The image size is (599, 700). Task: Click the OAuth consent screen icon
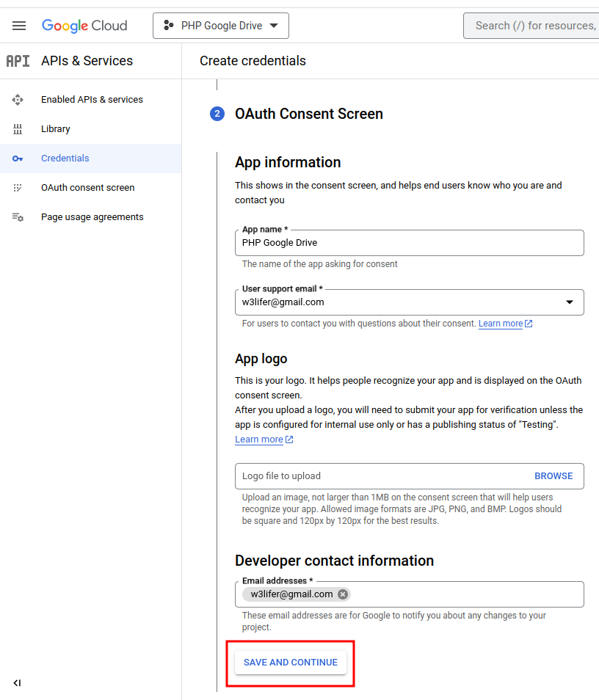[18, 188]
